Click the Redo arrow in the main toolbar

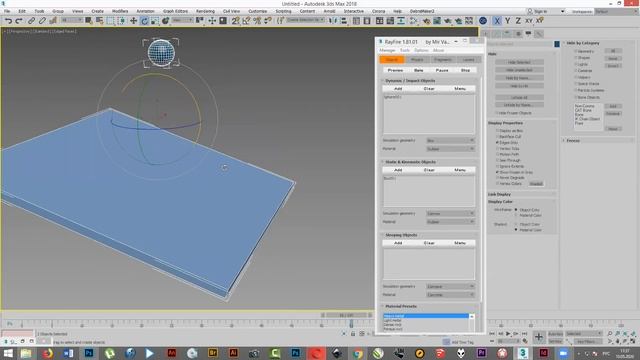coord(19,20)
